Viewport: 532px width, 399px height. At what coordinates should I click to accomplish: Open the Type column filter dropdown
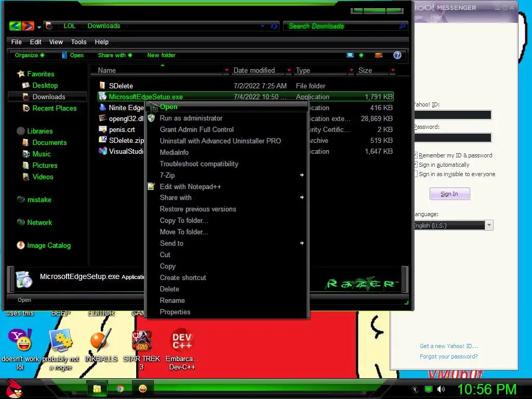point(351,70)
